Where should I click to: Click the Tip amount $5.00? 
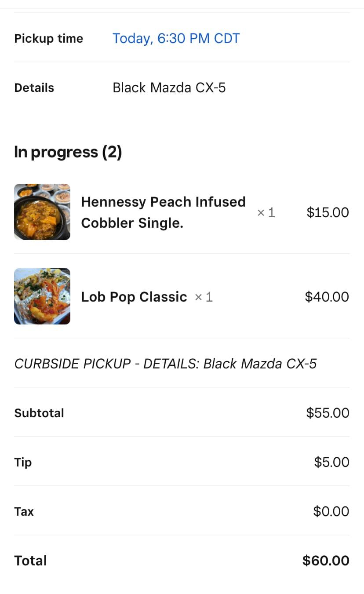click(x=331, y=462)
